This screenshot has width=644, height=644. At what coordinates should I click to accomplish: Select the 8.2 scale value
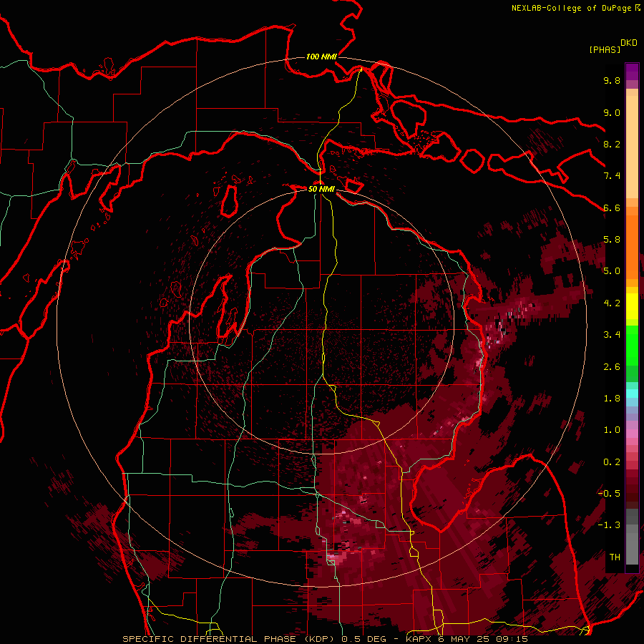click(x=612, y=144)
